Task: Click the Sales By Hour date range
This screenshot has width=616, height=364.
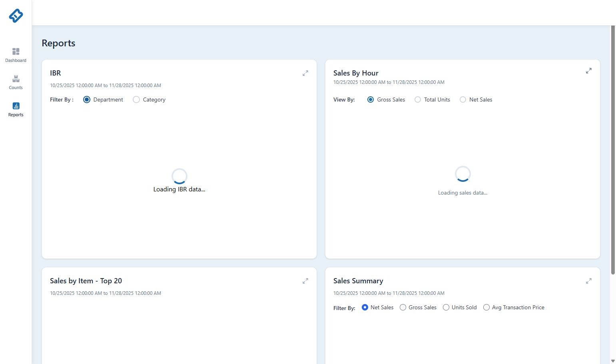Action: pos(389,82)
